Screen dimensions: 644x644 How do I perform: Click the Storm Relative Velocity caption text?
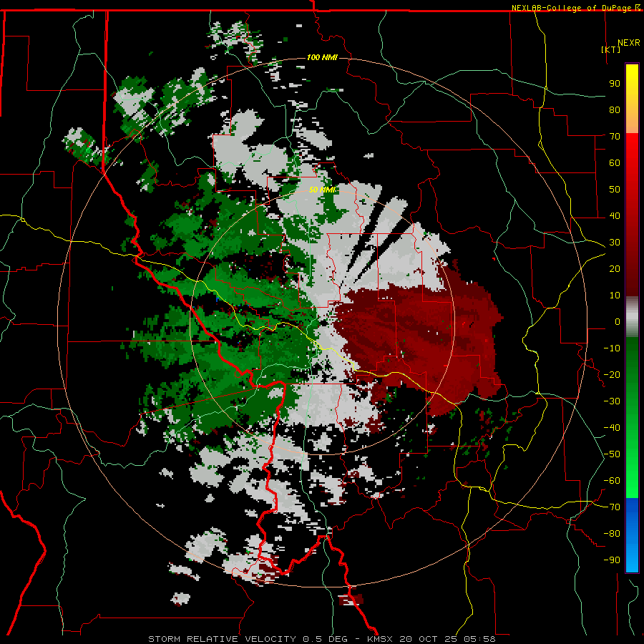click(x=321, y=639)
